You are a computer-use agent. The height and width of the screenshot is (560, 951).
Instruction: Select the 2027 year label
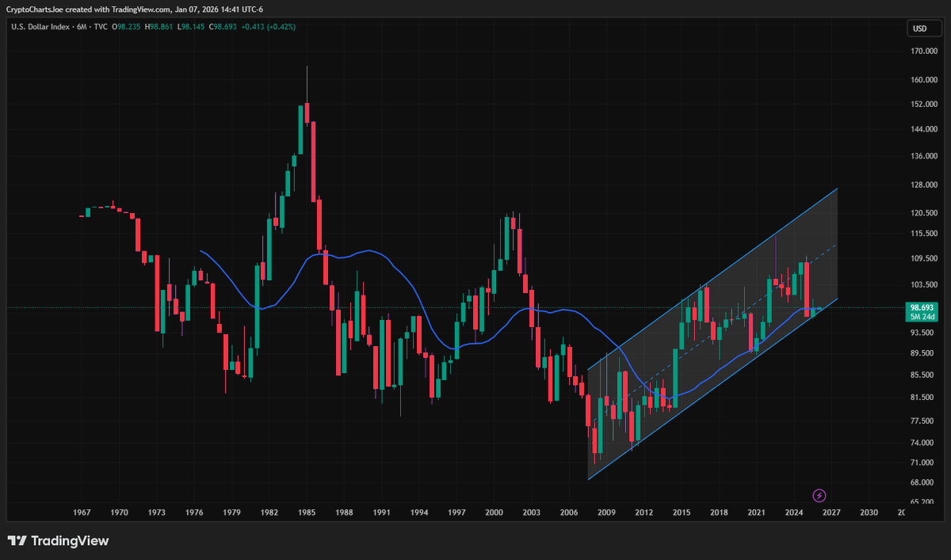coord(831,512)
